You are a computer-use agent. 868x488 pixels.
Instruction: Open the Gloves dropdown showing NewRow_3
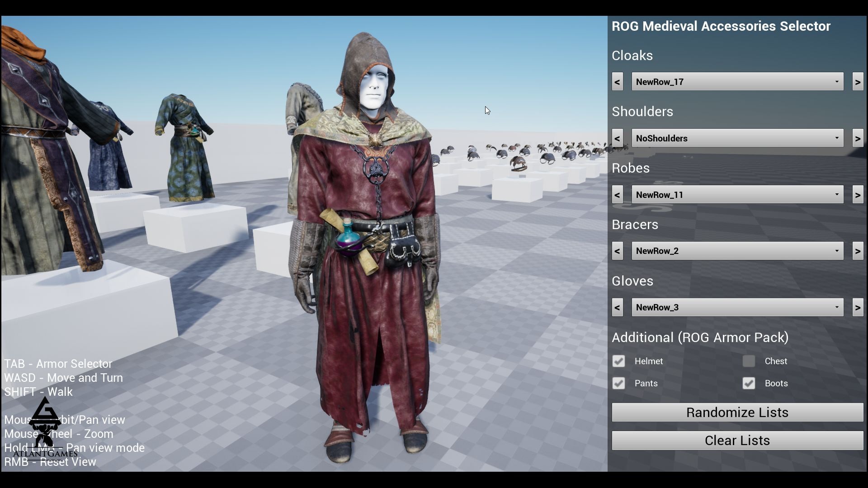(x=737, y=307)
